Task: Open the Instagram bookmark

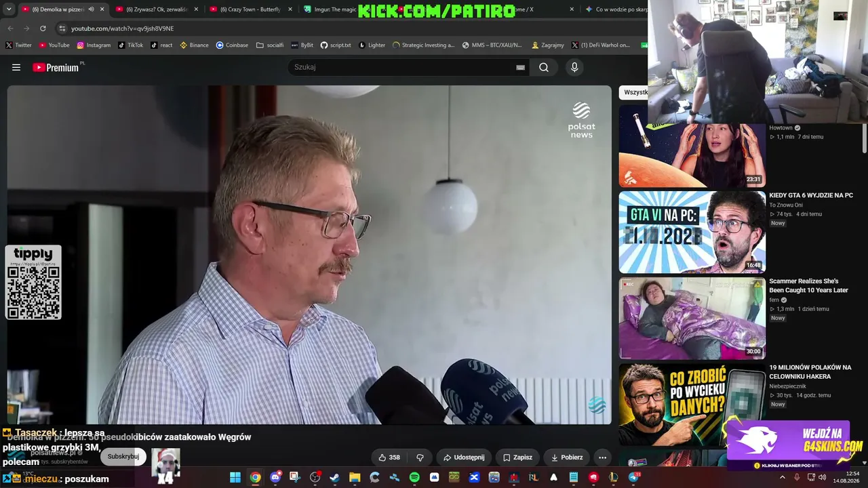Action: click(x=94, y=45)
